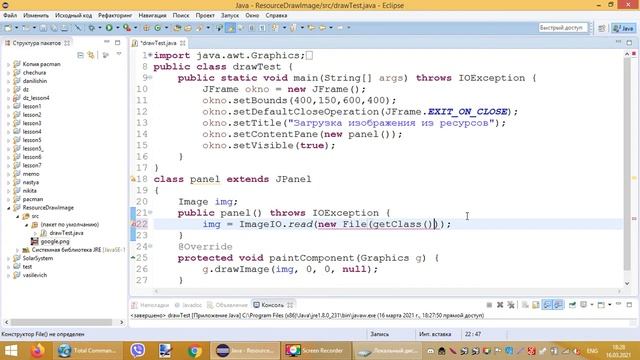Click the package explorer horizontal scrollbar
The image size is (640, 360).
pos(61,322)
